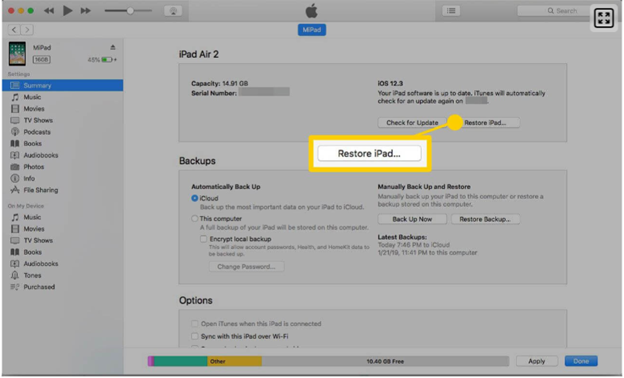Viewport: 624px width, 378px height.
Task: Click the 16GB capacity badge
Action: [41, 60]
